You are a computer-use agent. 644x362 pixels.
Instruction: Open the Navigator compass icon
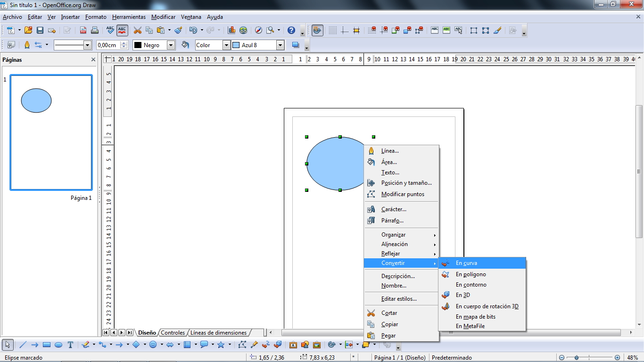pyautogui.click(x=258, y=30)
